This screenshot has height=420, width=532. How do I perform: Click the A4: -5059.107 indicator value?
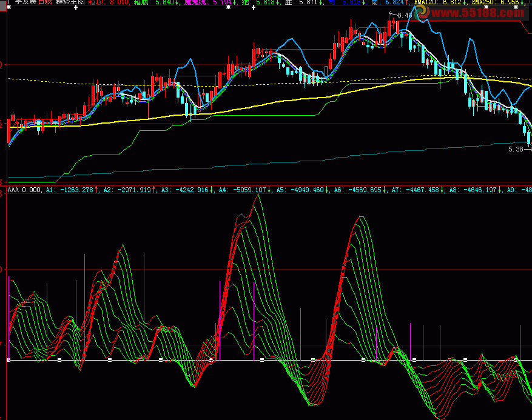point(245,190)
